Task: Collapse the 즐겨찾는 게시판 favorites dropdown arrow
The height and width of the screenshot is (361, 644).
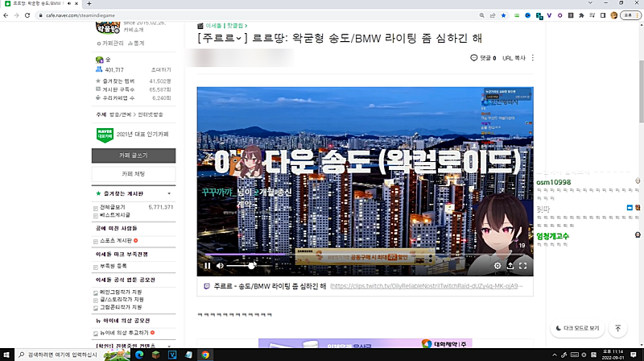Action: [169, 193]
